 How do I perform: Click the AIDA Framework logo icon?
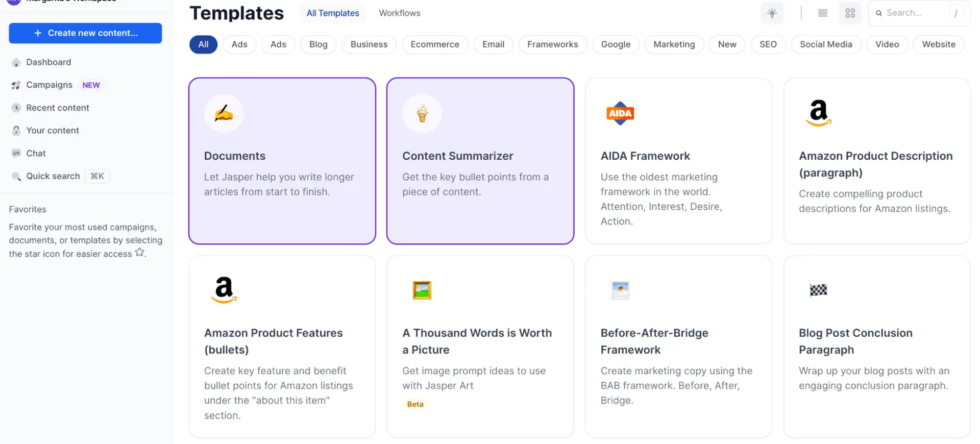click(620, 113)
